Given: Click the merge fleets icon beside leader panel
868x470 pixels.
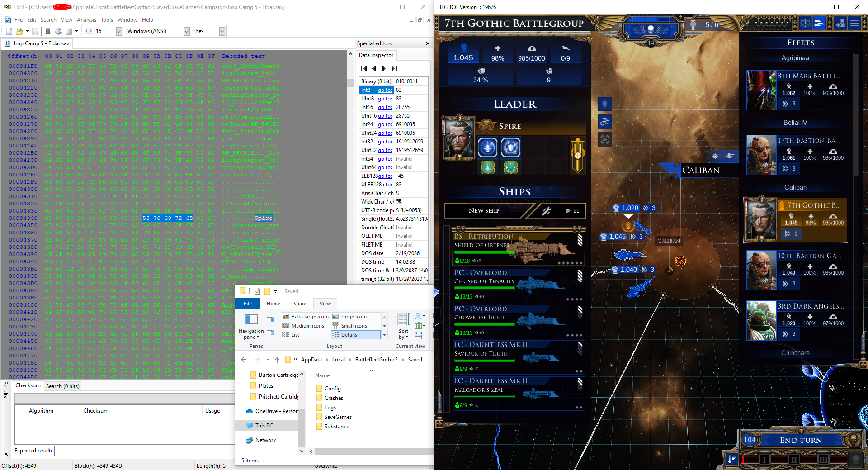Looking at the screenshot, I should tap(604, 139).
